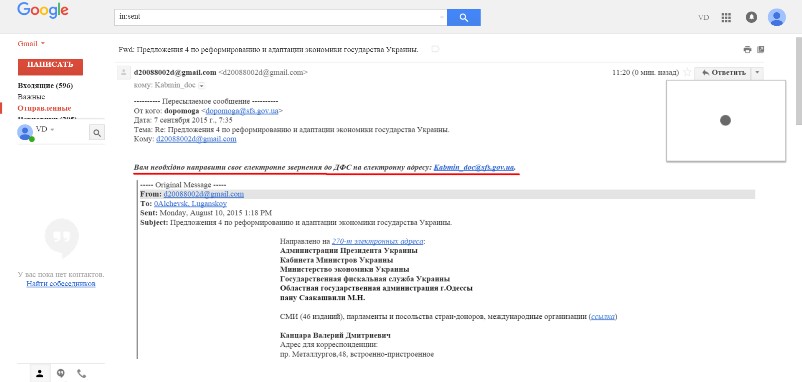Click the blue search magnifier button
802x382 pixels.
pyautogui.click(x=463, y=17)
